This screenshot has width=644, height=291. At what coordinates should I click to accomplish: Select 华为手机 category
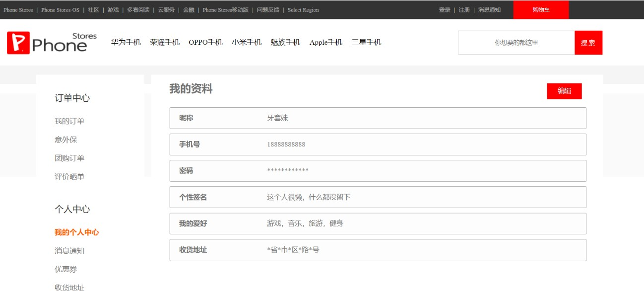click(126, 43)
